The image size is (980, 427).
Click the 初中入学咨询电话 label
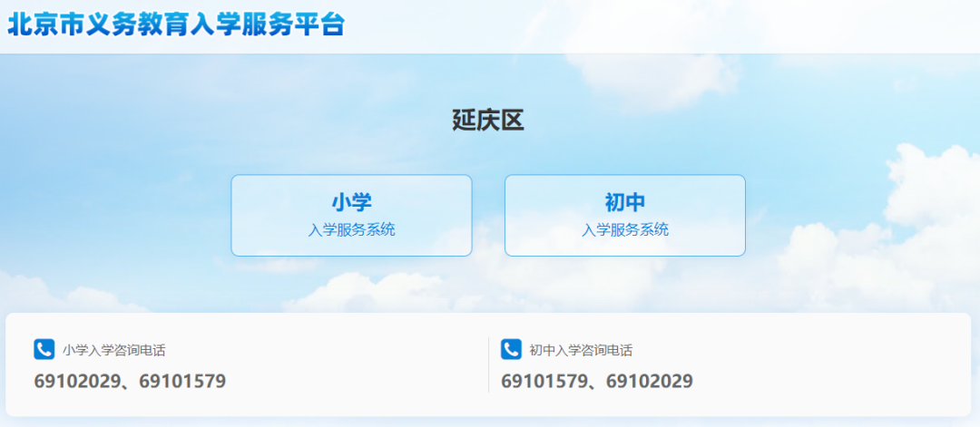(581, 350)
